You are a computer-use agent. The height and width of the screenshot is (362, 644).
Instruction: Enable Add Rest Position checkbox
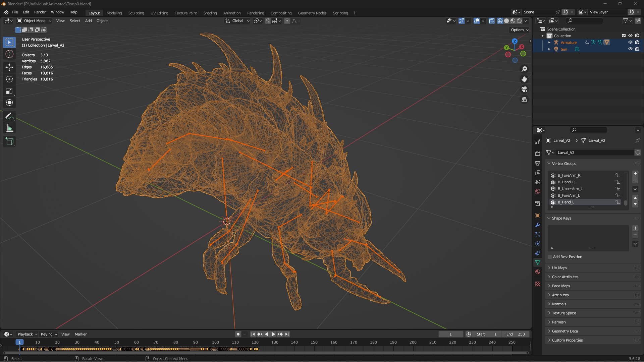[x=550, y=257]
